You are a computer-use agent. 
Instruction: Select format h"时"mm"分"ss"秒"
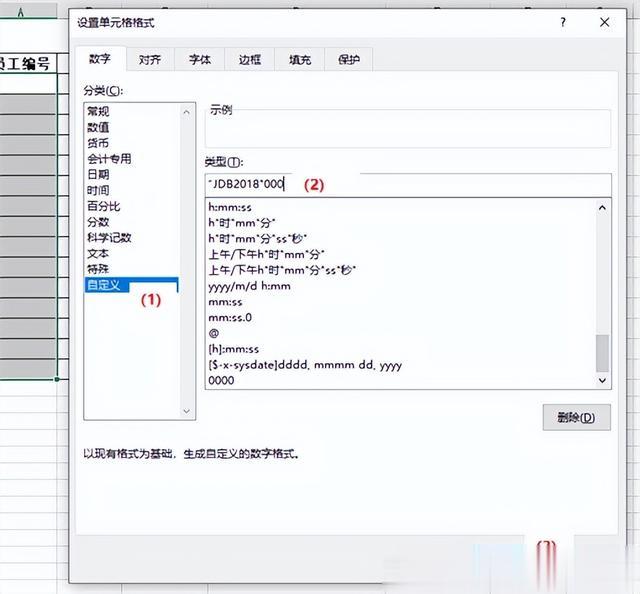[x=258, y=238]
